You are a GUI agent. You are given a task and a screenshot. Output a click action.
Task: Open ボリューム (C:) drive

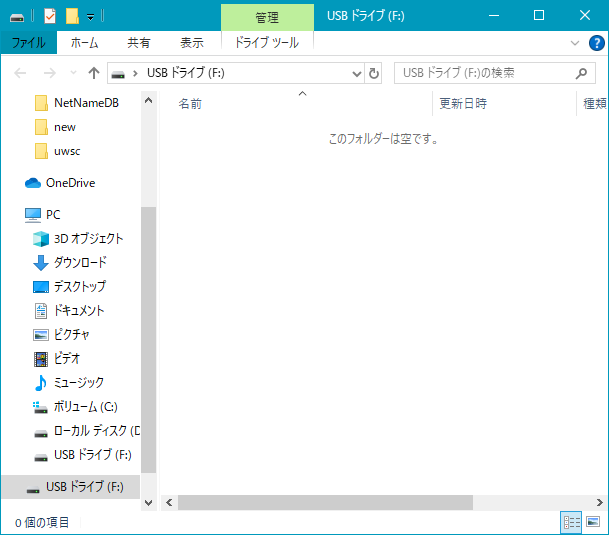click(x=75, y=407)
